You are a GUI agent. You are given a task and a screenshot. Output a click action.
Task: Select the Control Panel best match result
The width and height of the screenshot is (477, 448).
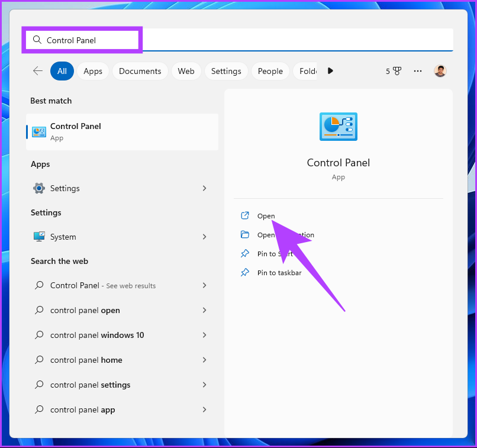click(123, 132)
